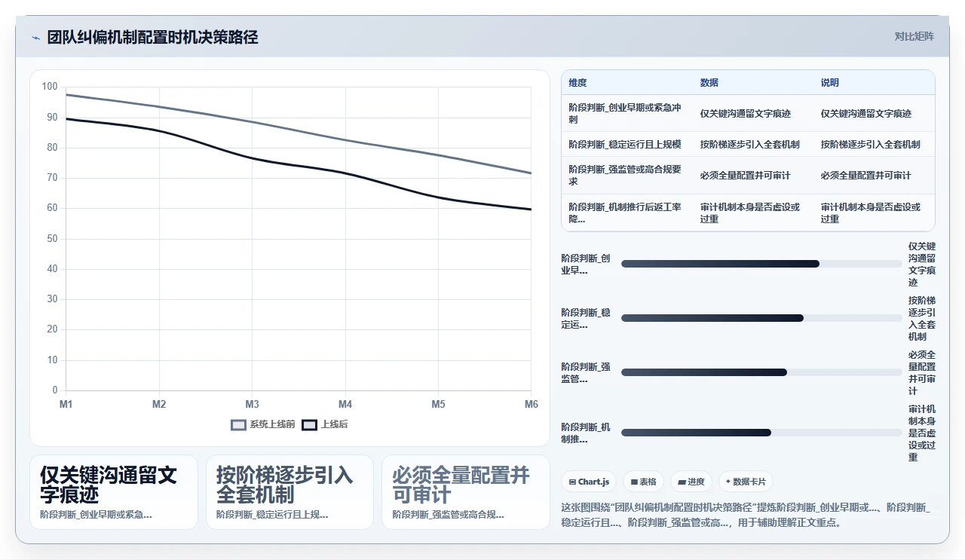This screenshot has width=965, height=560.
Task: Open the 按阶梯逐步引入全套机制 data card
Action: coord(289,492)
